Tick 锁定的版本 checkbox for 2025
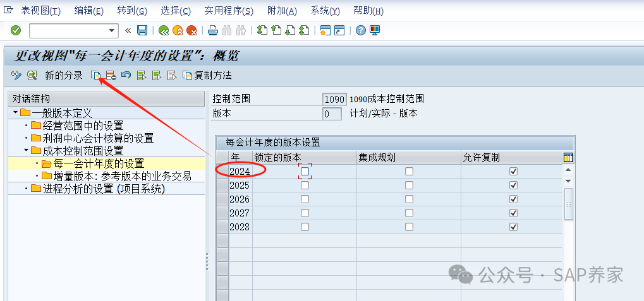The image size is (644, 301). [x=305, y=186]
